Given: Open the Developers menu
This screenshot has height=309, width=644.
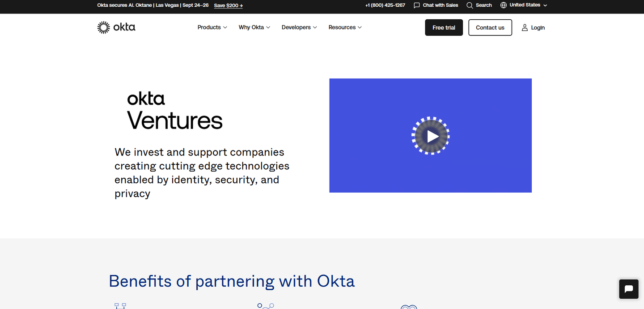Looking at the screenshot, I should point(299,27).
